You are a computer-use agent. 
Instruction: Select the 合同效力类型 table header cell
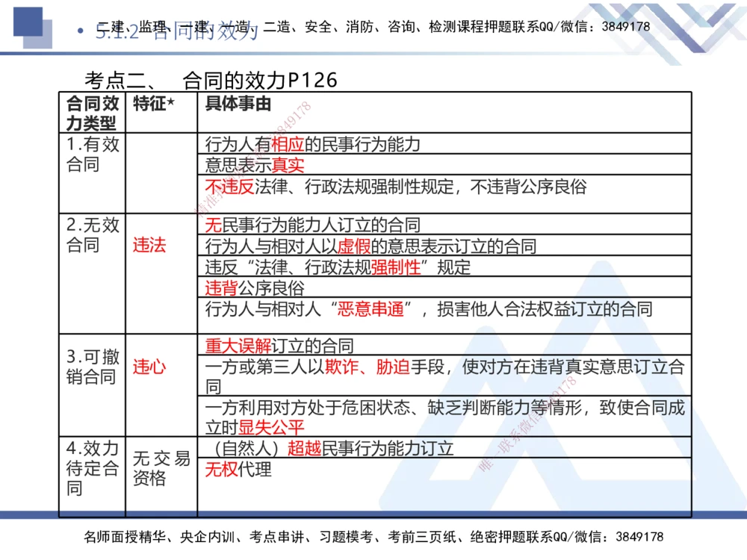(x=90, y=112)
